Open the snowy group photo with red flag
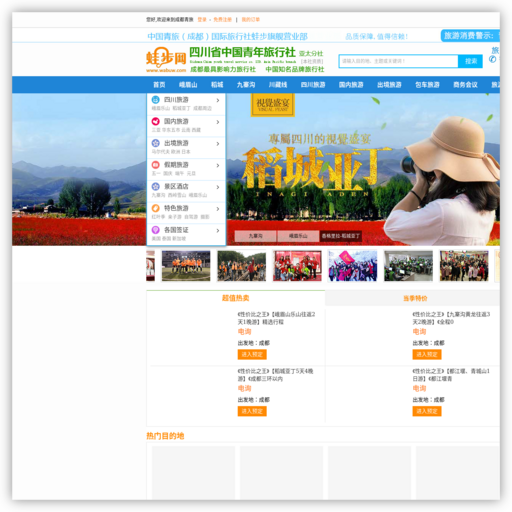The image size is (512, 512). [353, 266]
